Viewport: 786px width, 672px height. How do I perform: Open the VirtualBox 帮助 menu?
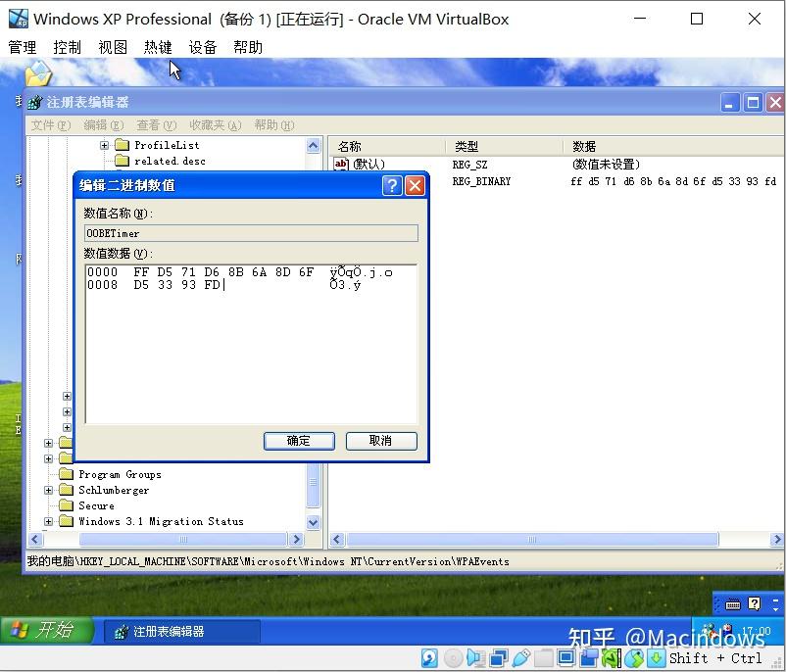[248, 48]
